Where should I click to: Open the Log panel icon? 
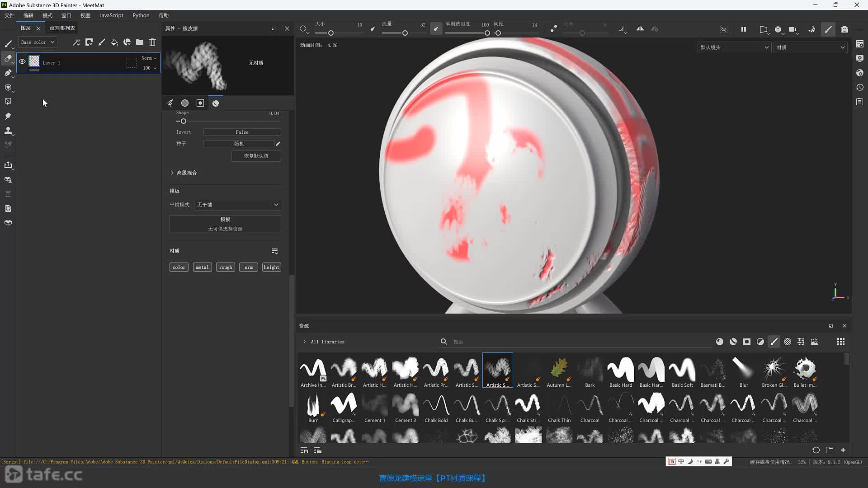860,102
